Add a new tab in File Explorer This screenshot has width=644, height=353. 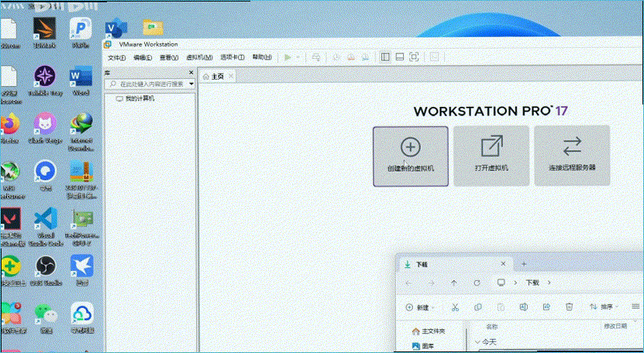pos(524,264)
